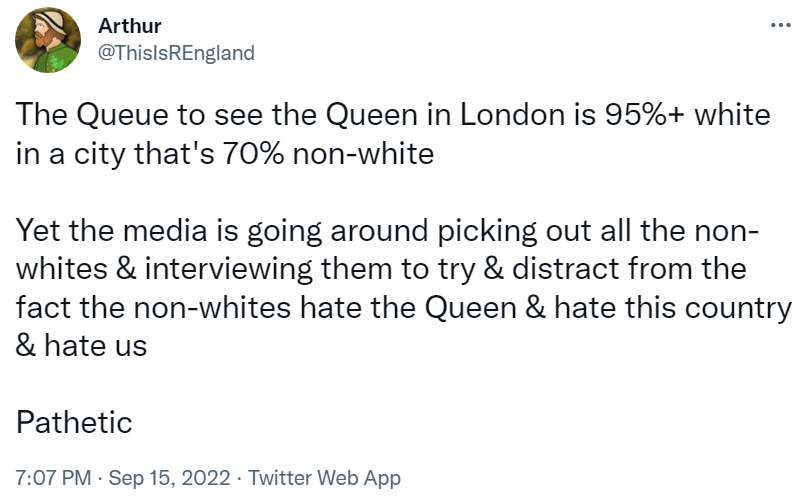Open the three-dot More options menu
800x499 pixels.
pos(781,24)
